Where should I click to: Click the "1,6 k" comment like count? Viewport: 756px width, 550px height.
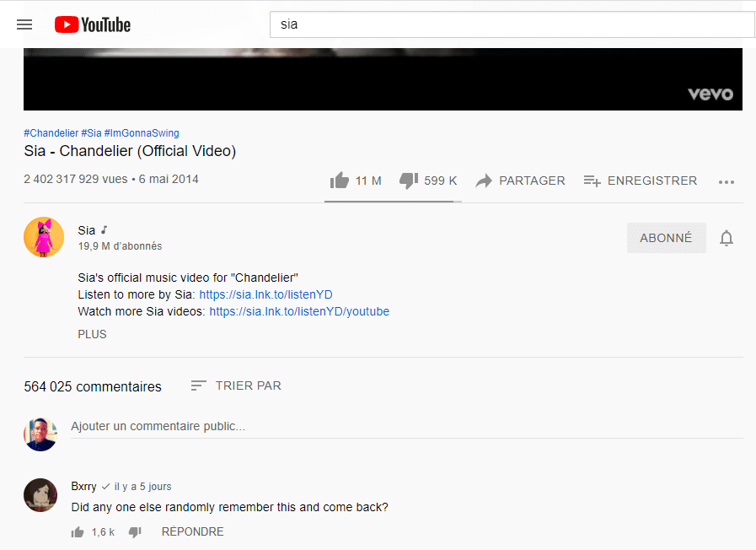[x=103, y=532]
